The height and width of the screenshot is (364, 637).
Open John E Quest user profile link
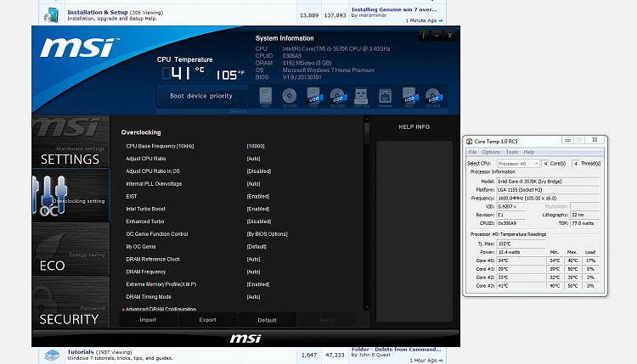coord(375,355)
